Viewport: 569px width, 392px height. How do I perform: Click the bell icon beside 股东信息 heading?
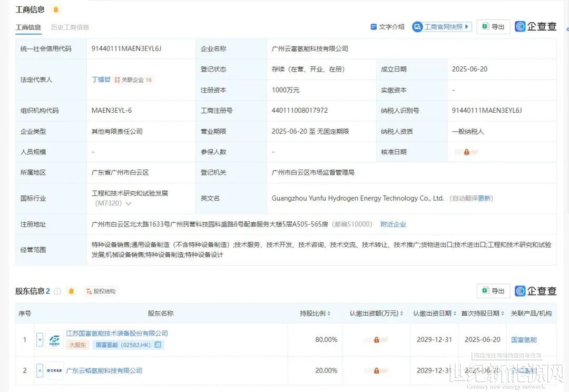click(72, 291)
